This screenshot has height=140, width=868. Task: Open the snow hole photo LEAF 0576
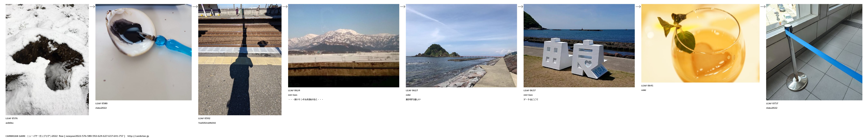47,60
